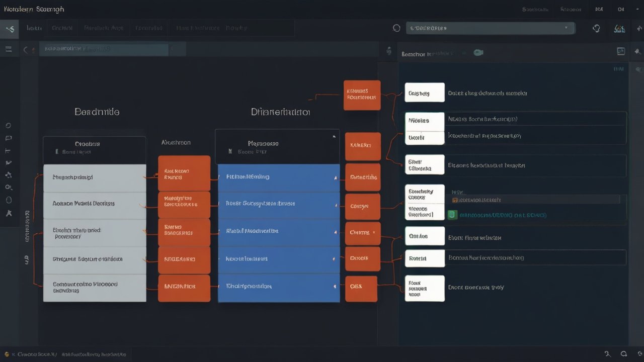Toggle the teal switch in right panel header
This screenshot has width=644, height=362.
478,53
